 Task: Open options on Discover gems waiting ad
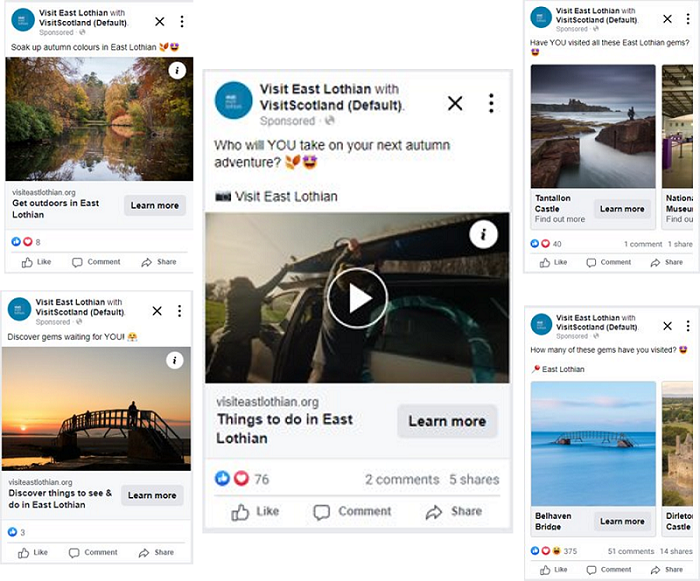pyautogui.click(x=179, y=311)
